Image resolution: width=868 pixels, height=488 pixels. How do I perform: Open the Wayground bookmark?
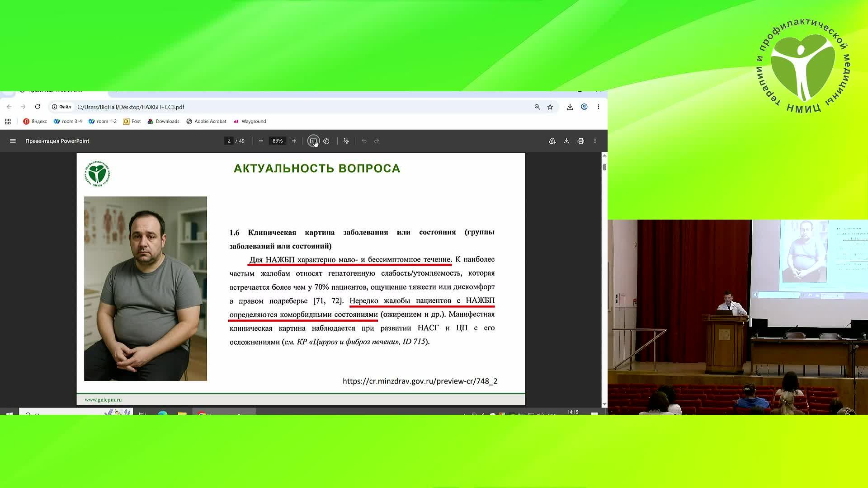(x=250, y=122)
